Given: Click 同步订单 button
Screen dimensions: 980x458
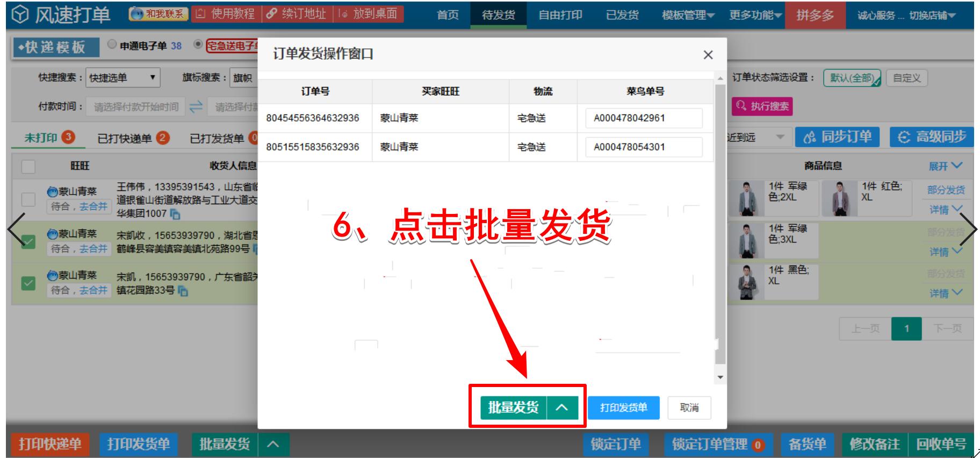Looking at the screenshot, I should 837,137.
